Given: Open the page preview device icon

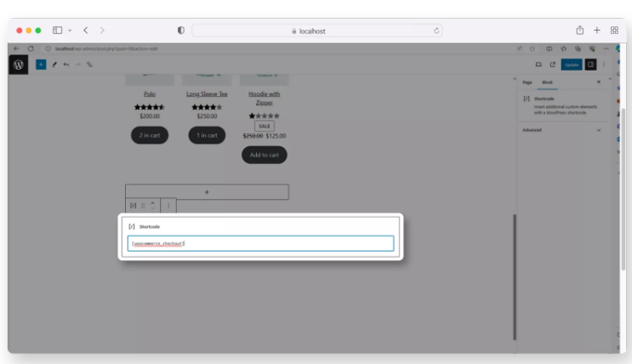Looking at the screenshot, I should [538, 65].
